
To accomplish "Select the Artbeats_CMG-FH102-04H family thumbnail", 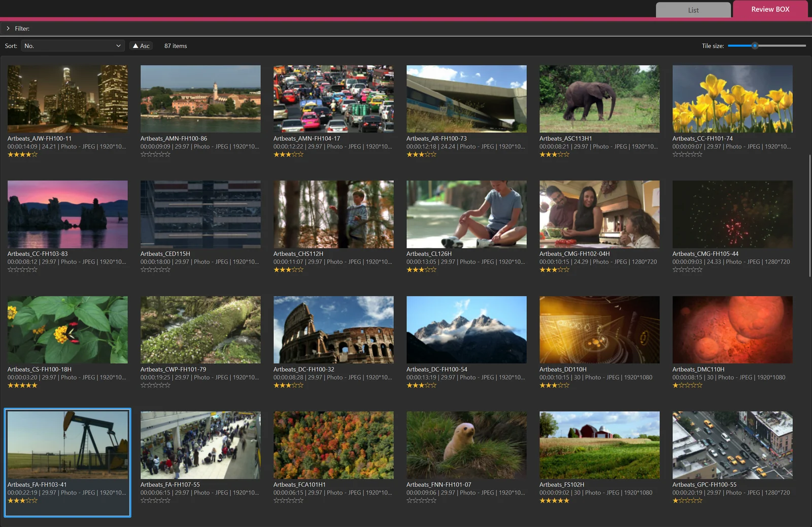I will [x=599, y=214].
